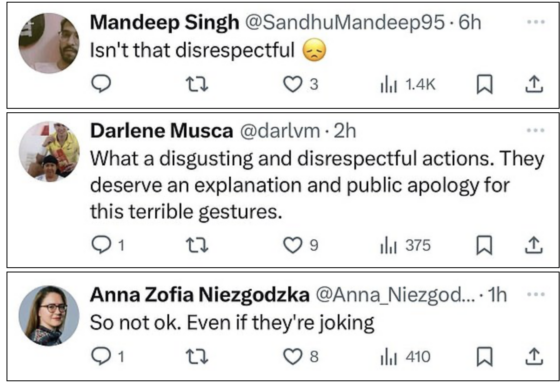Open Mandeep Singh's avatar photo

[49, 43]
